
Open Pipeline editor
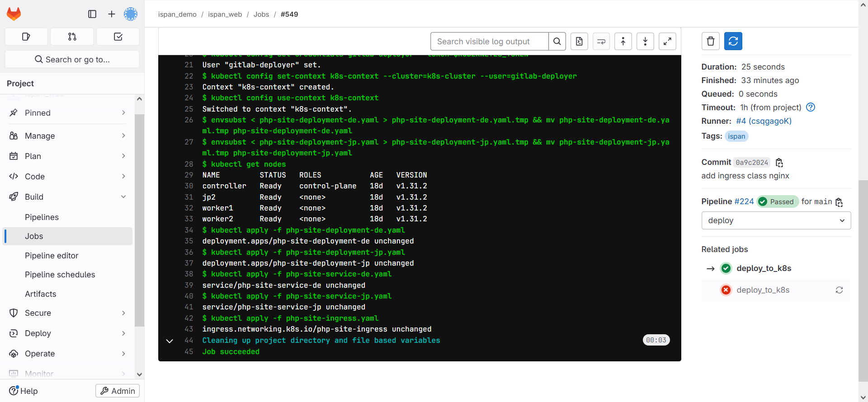(52, 256)
